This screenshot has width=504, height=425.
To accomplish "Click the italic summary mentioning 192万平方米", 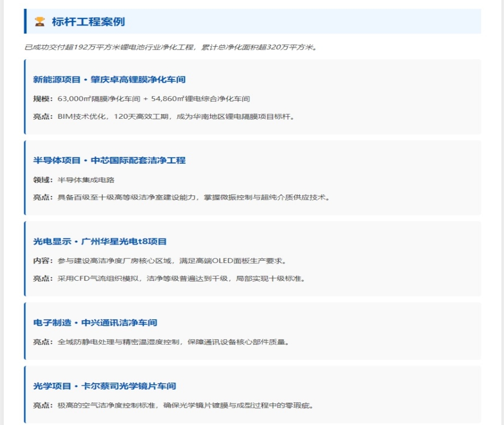I will 171,47.
